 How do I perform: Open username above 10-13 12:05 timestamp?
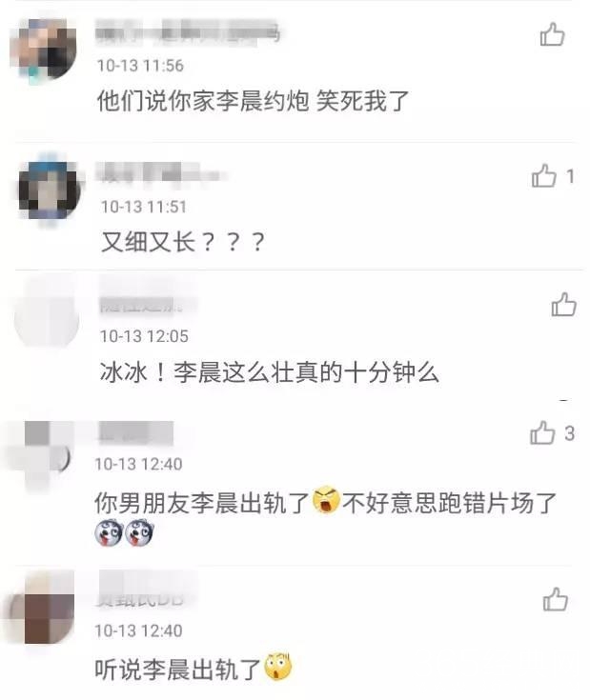tap(141, 305)
